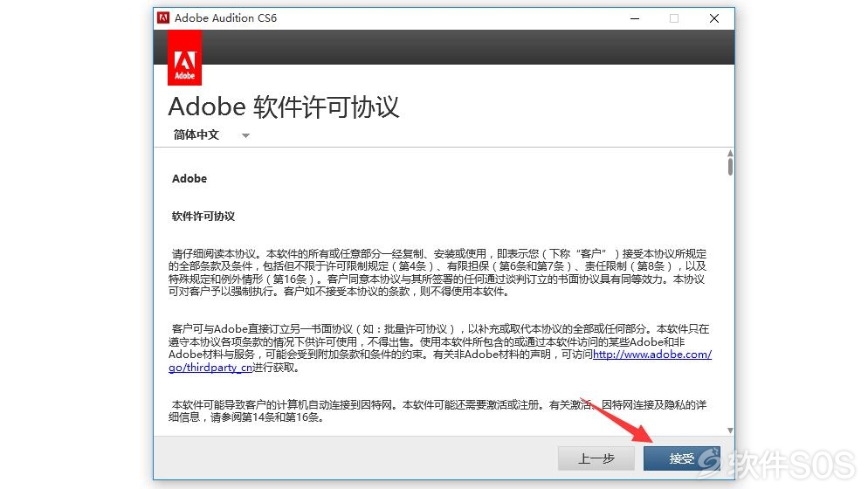Click the license text scrollbar thumb

click(x=730, y=167)
